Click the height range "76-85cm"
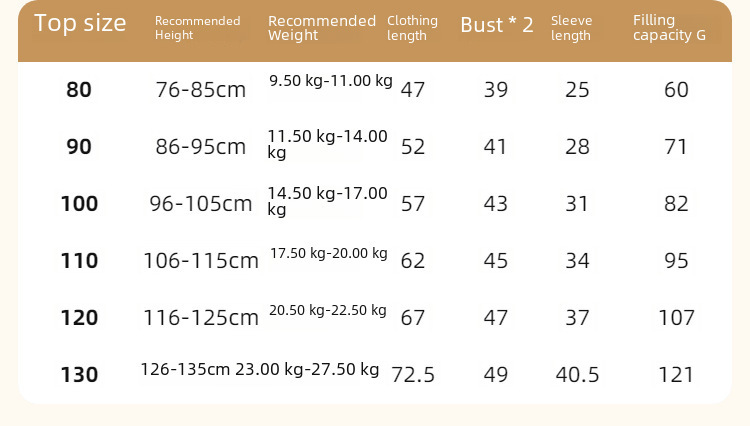 [x=201, y=90]
